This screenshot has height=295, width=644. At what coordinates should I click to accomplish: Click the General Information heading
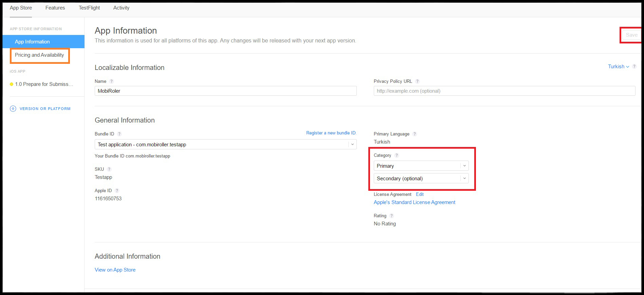[x=125, y=120]
